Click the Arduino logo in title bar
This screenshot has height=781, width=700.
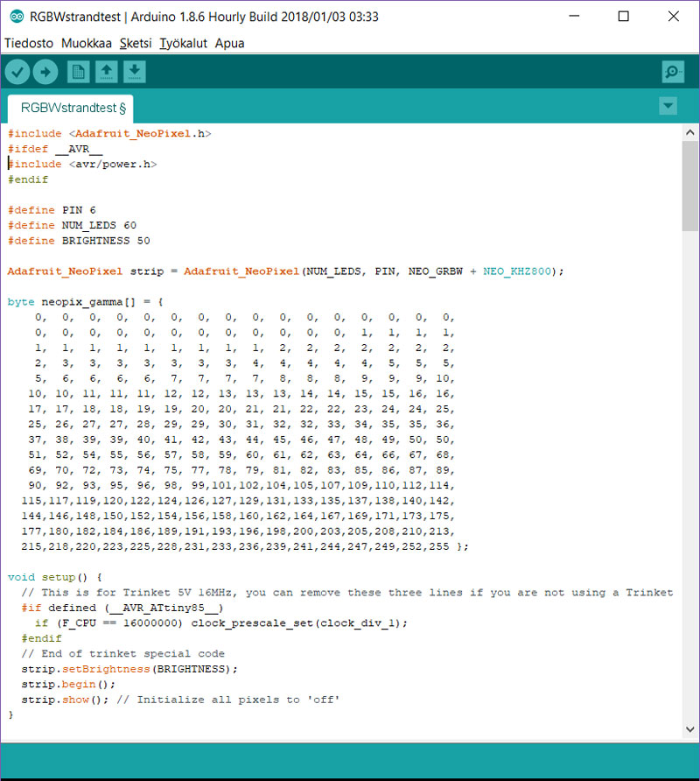pos(17,17)
